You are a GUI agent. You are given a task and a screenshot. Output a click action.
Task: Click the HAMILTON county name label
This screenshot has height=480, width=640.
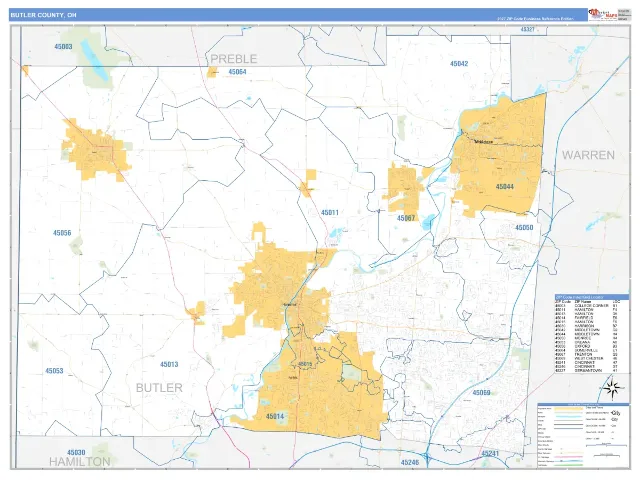(x=80, y=462)
